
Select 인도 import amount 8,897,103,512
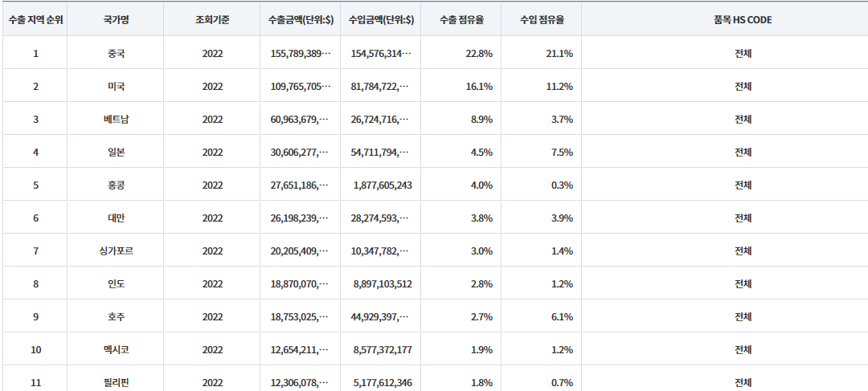point(383,284)
